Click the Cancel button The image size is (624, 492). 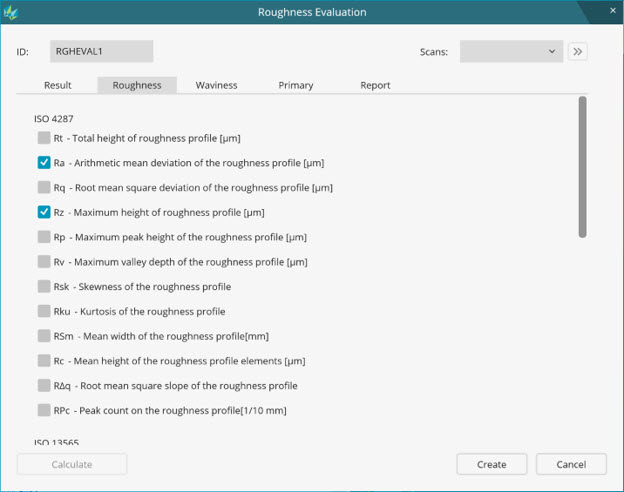(571, 464)
